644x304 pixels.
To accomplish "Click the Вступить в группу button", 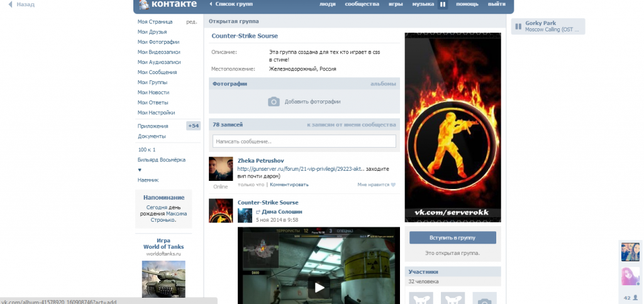I will 452,238.
